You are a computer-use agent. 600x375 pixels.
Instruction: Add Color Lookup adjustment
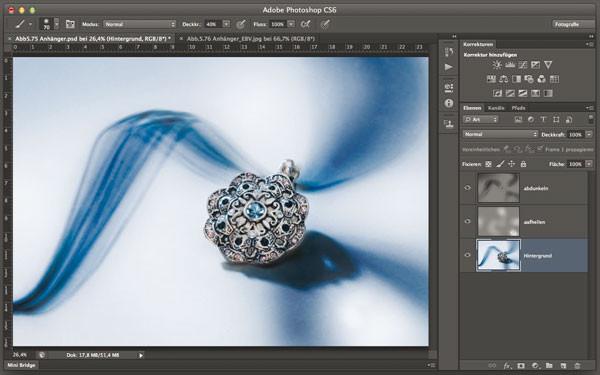coord(554,79)
